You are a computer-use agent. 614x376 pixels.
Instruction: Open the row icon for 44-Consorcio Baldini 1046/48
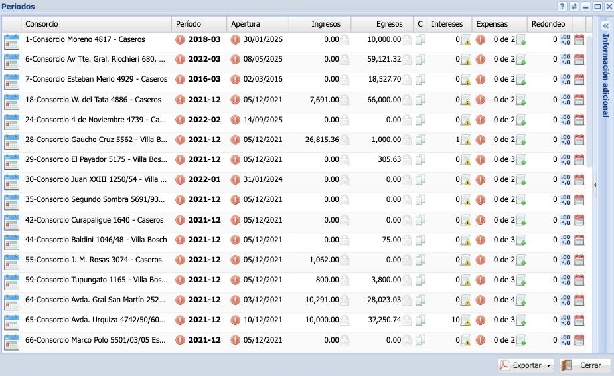point(11,242)
